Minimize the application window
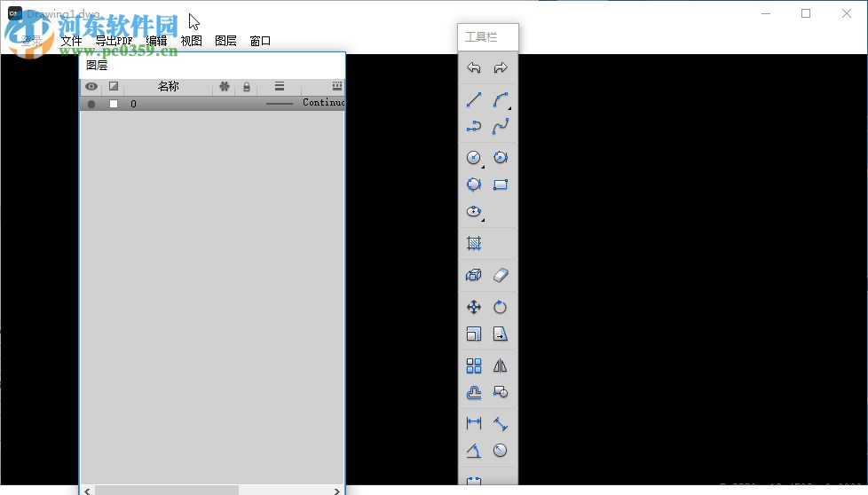The height and width of the screenshot is (495, 868). click(766, 13)
